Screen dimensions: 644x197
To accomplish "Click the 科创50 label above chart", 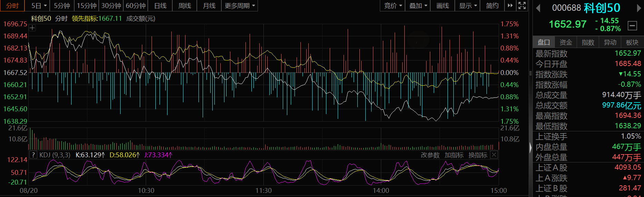I will coord(41,18).
